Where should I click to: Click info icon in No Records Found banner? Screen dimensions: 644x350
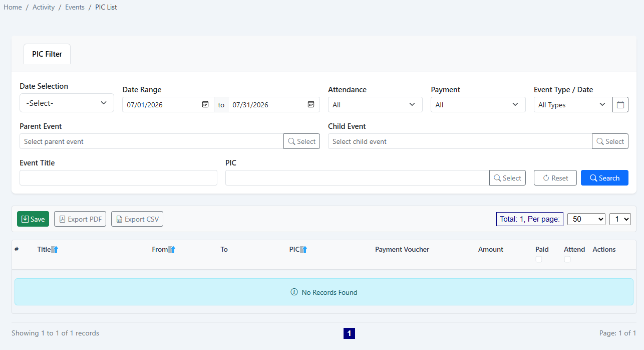tap(294, 292)
